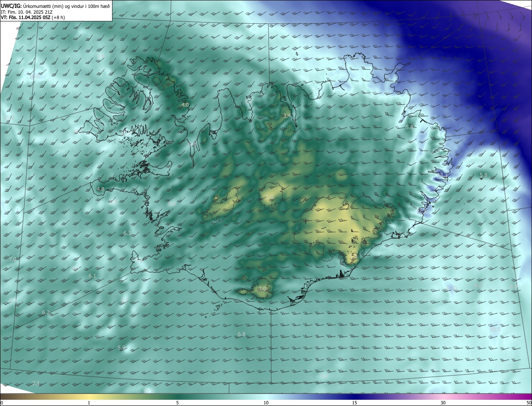This screenshot has width=532, height=406.
Task: Click the 6.8 value label south of Iceland
Action: (x=241, y=334)
